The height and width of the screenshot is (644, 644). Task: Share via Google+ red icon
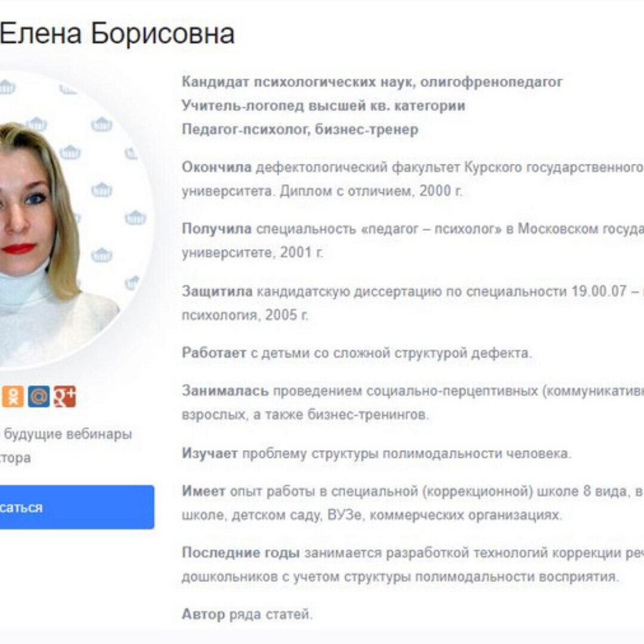tap(65, 397)
